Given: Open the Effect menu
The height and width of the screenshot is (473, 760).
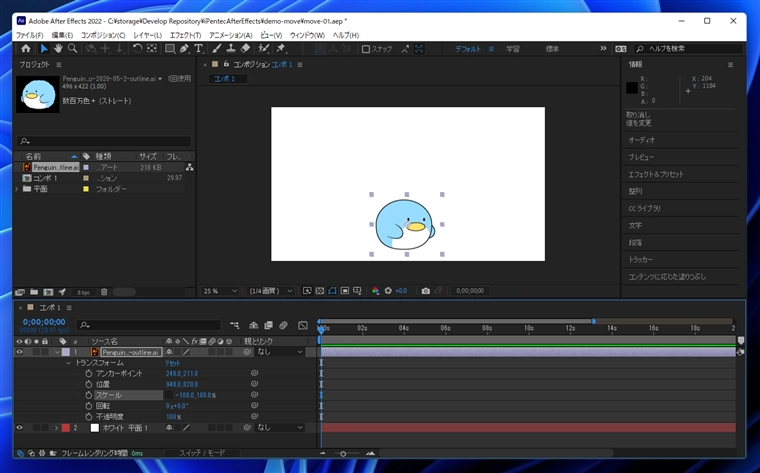Looking at the screenshot, I should point(185,35).
